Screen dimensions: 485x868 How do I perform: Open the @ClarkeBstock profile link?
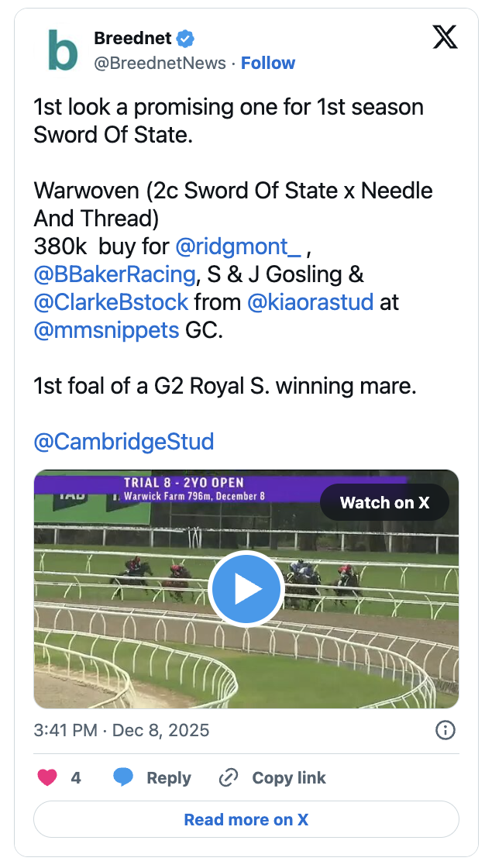(112, 302)
